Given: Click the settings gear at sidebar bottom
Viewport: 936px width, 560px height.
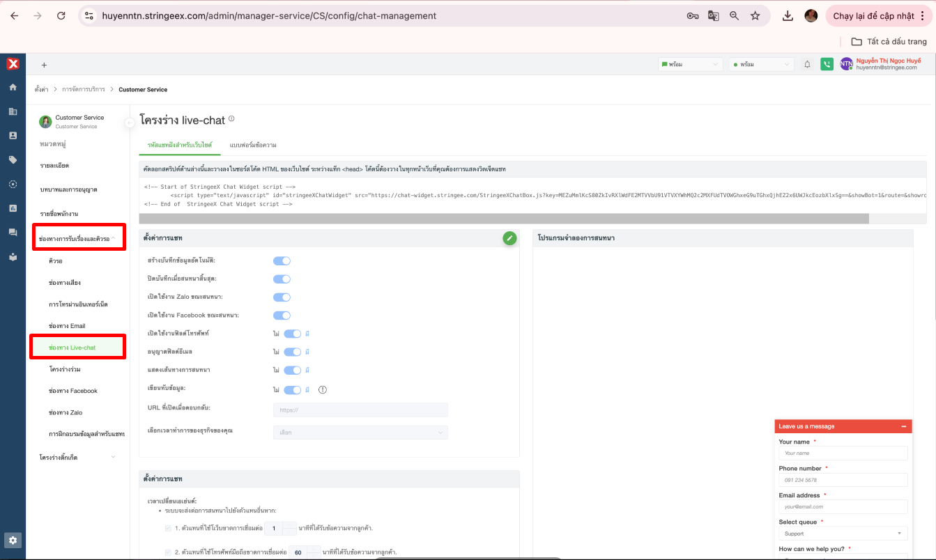Looking at the screenshot, I should [13, 540].
